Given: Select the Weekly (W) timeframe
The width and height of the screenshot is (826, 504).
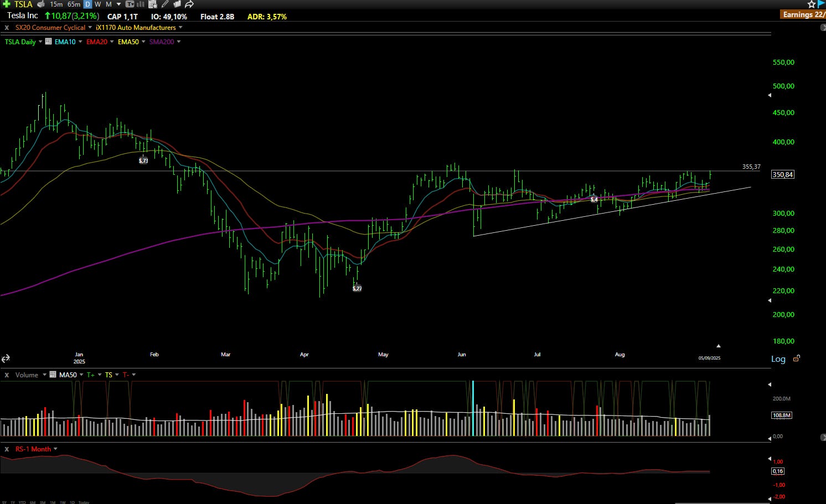Looking at the screenshot, I should point(98,4).
